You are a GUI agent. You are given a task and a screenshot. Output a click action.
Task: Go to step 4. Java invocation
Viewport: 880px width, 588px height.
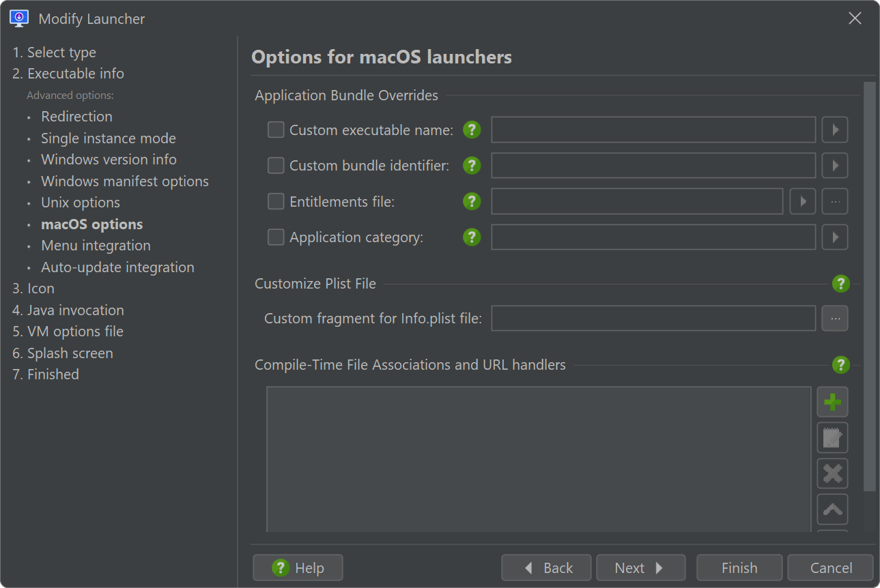pyautogui.click(x=68, y=310)
